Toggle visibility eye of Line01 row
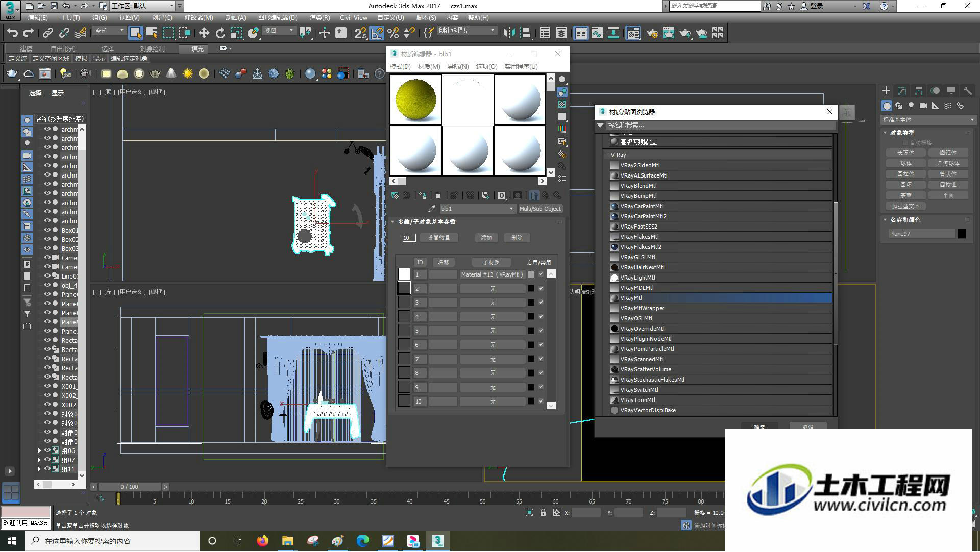Viewport: 980px width, 552px height. tap(47, 276)
